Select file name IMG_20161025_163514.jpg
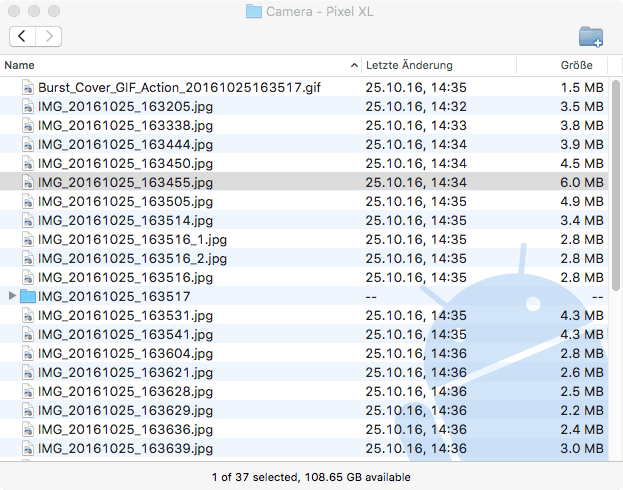 (126, 221)
